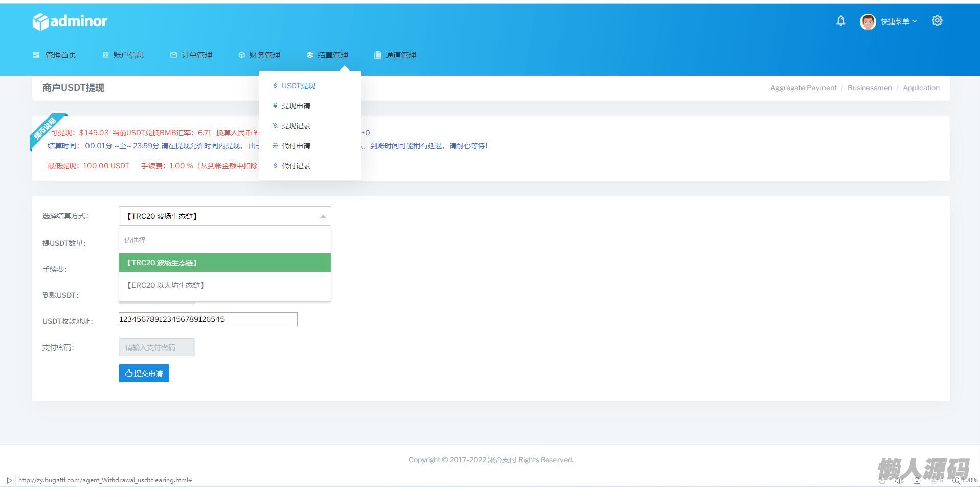Click the 财务管理 cube icon

[x=241, y=55]
